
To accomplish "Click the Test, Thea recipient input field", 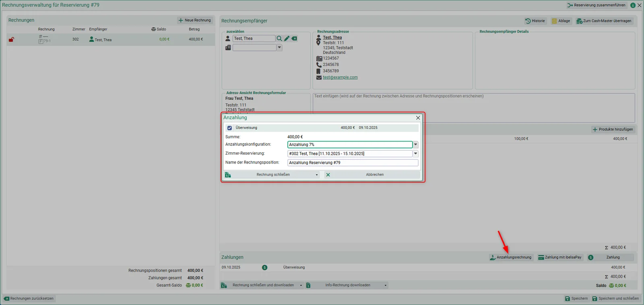I will coord(254,39).
